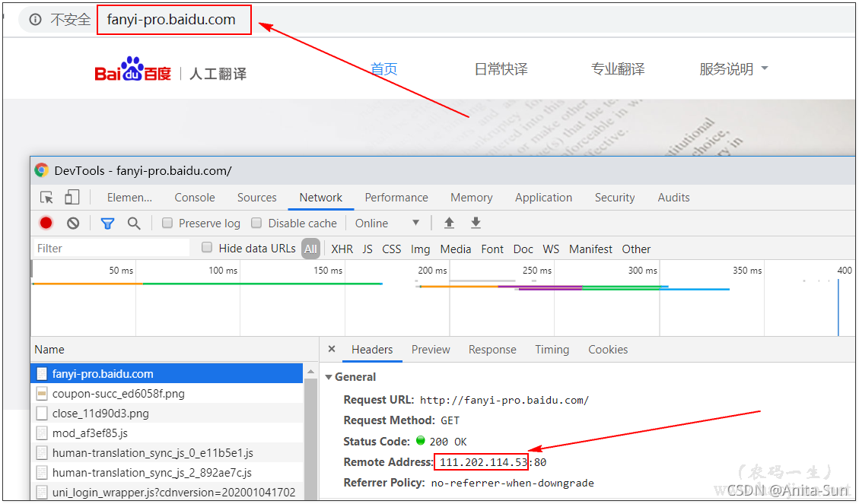Open the Application tab
The height and width of the screenshot is (504, 859).
click(x=543, y=198)
